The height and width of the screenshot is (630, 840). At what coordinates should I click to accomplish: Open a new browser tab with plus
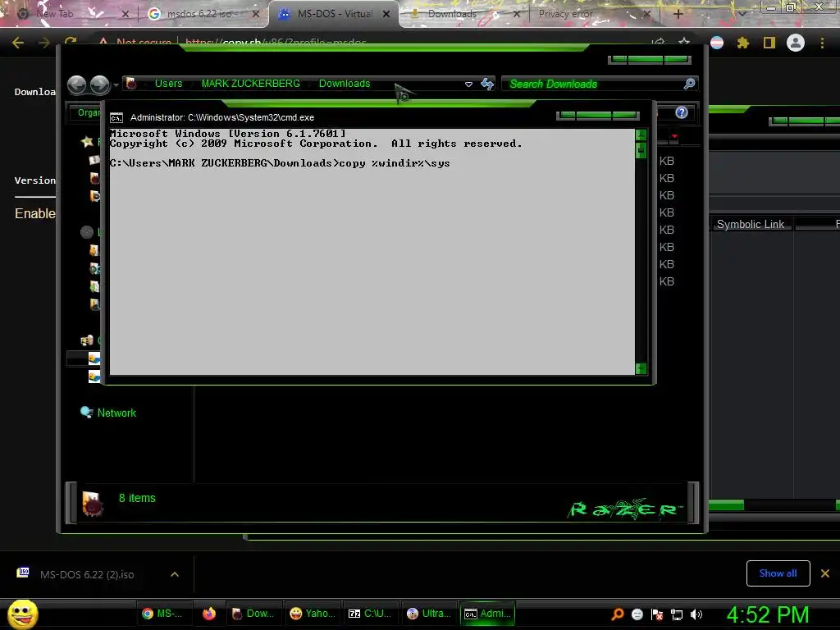[678, 14]
